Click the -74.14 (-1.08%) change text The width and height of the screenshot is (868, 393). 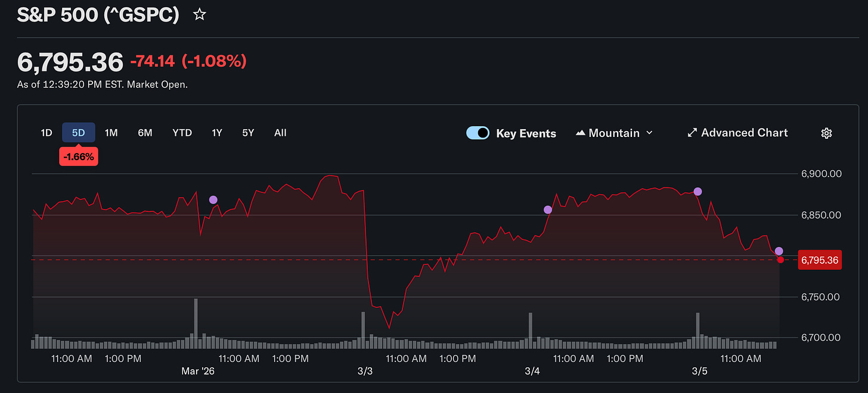(188, 61)
